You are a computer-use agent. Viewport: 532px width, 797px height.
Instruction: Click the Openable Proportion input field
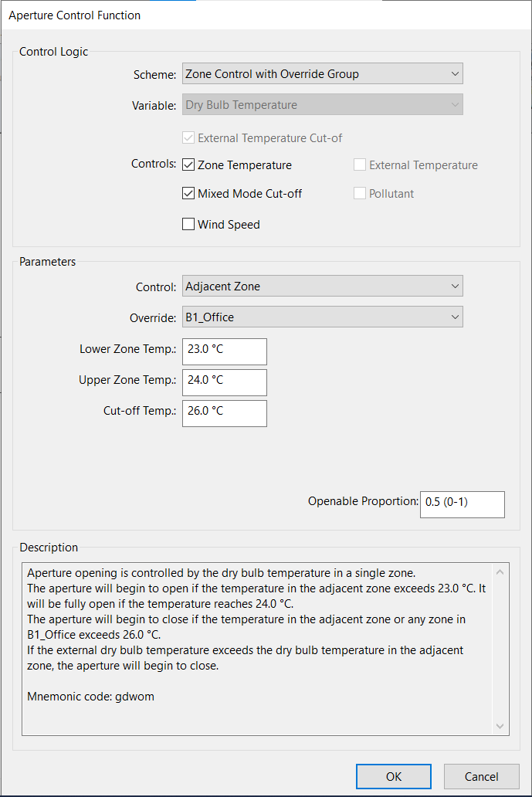463,504
